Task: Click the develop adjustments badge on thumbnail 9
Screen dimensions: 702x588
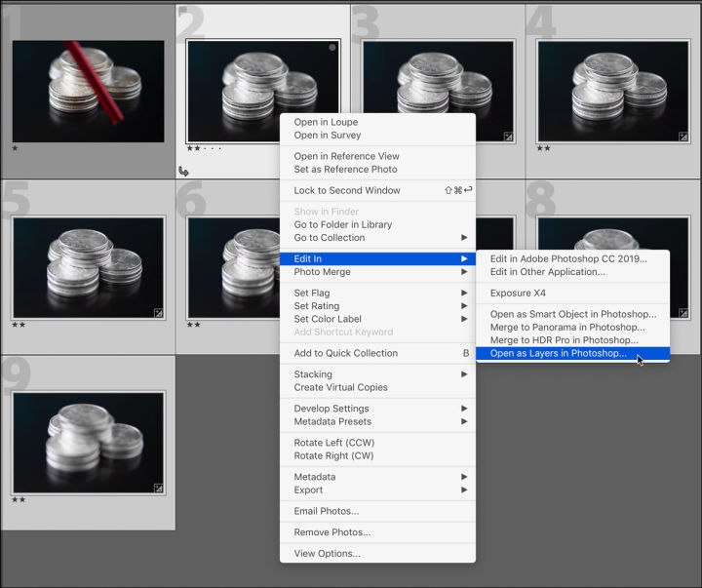Action: (159, 489)
